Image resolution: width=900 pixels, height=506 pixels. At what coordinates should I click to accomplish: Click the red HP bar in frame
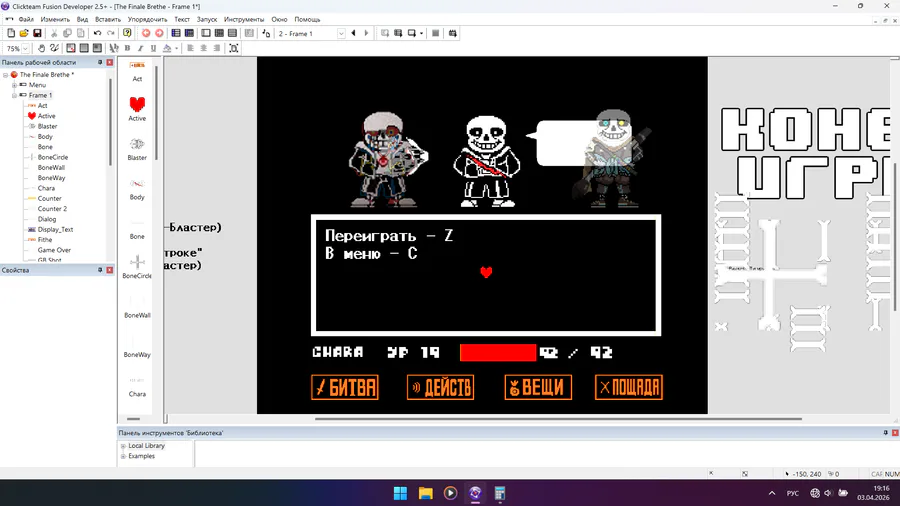pos(498,352)
